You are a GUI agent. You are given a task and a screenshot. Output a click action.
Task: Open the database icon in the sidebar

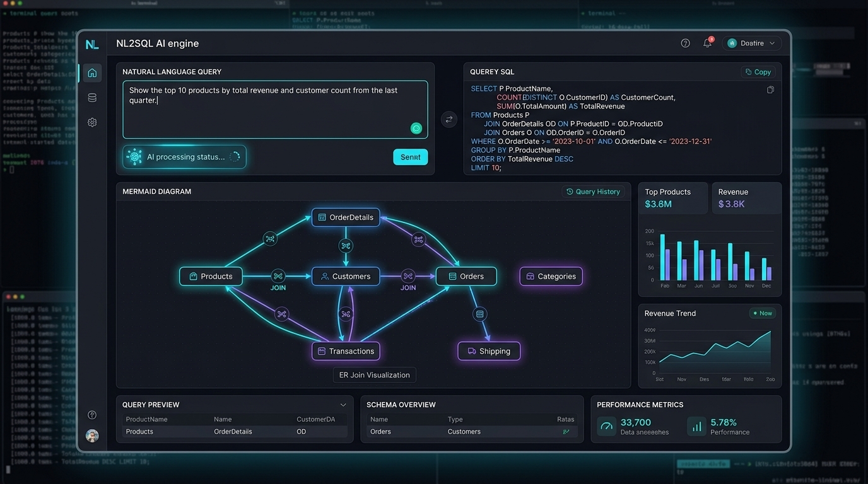92,98
